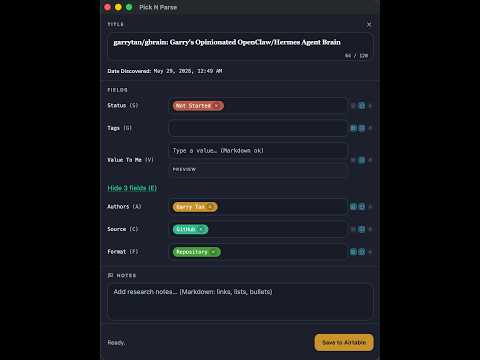Remove the Garry Tan author chip
Viewport: 480px width, 360px height.
210,207
